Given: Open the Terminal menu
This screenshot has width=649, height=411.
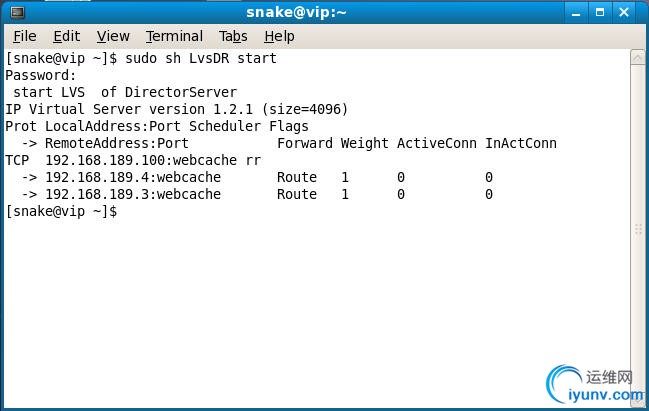Looking at the screenshot, I should coord(174,36).
